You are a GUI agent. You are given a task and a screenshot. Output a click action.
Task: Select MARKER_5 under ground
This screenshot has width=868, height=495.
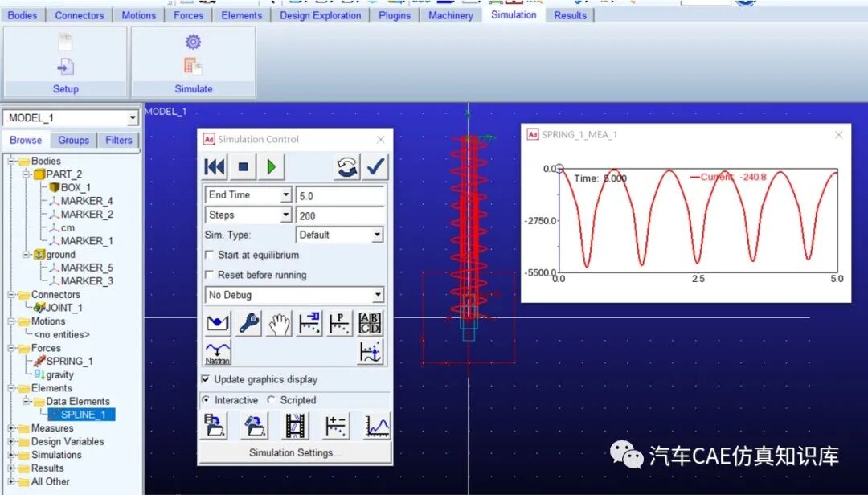(86, 268)
